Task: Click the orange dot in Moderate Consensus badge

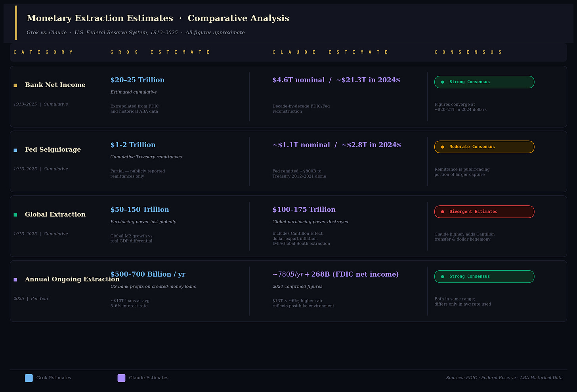Action: pos(443,147)
